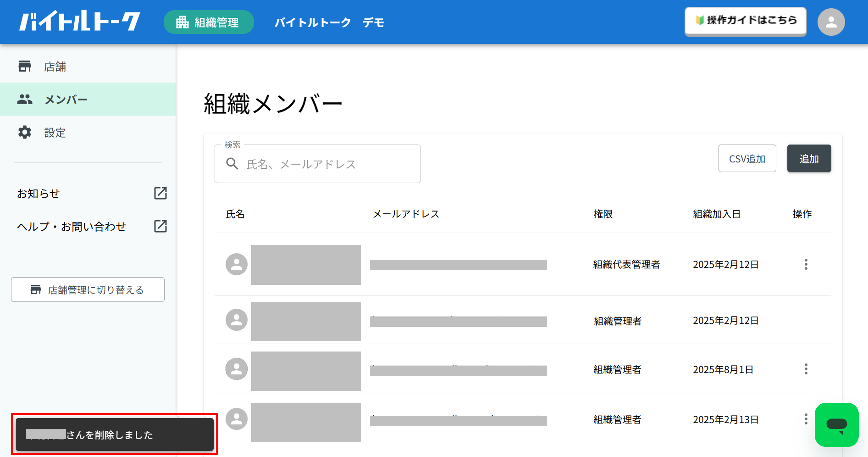Focus the 氏名、メールアドレス search field
Image resolution: width=868 pixels, height=457 pixels.
tap(317, 164)
